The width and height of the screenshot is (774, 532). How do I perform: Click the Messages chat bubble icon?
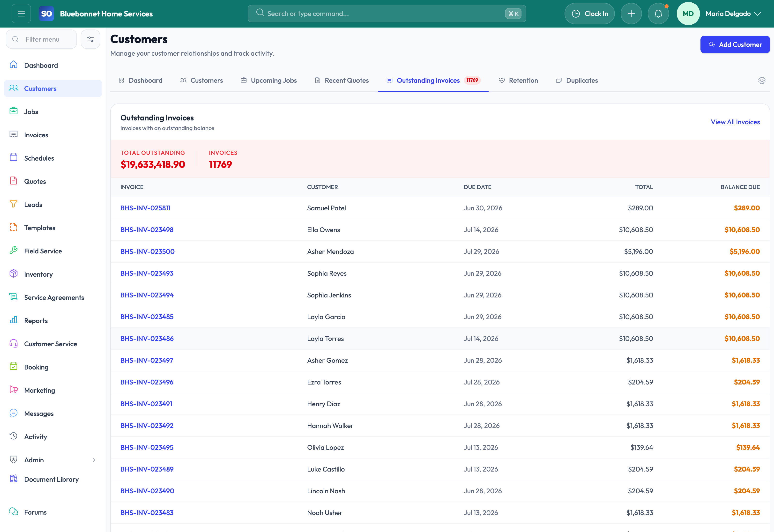tap(13, 413)
